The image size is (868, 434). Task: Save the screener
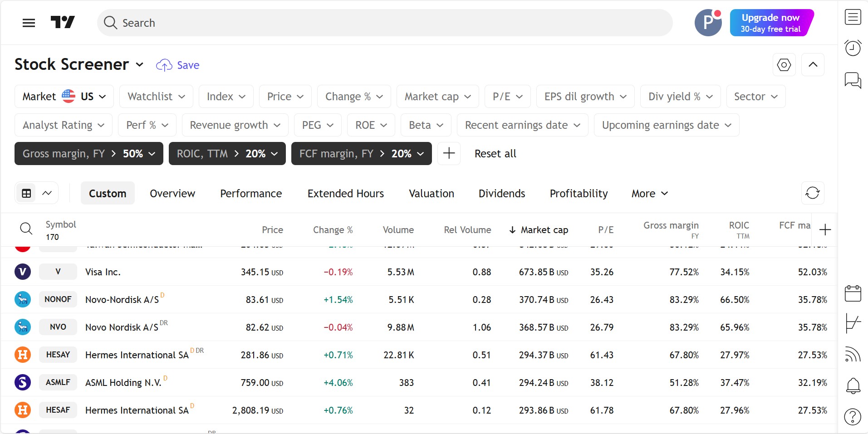[x=177, y=65]
